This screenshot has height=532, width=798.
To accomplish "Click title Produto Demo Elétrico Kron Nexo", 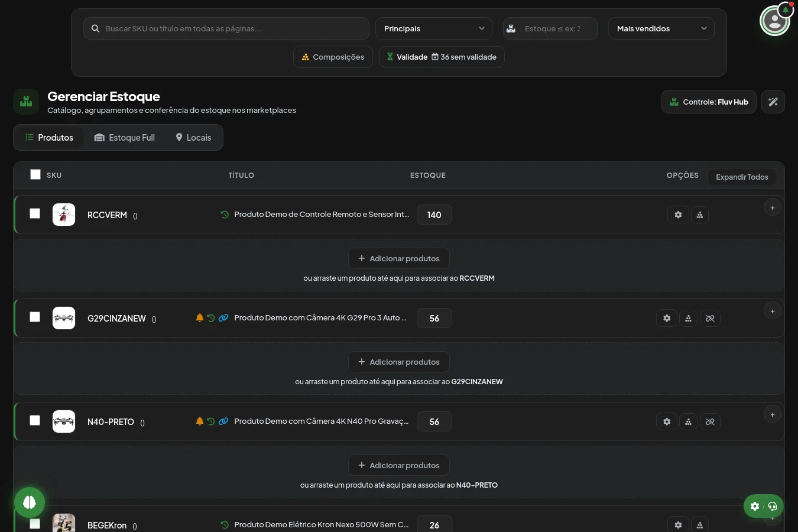I will pos(322,525).
